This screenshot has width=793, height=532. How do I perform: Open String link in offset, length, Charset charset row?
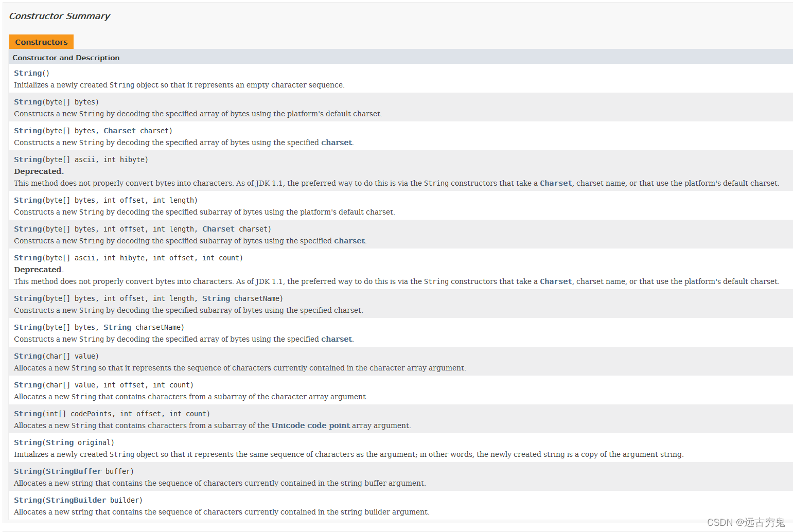(28, 229)
